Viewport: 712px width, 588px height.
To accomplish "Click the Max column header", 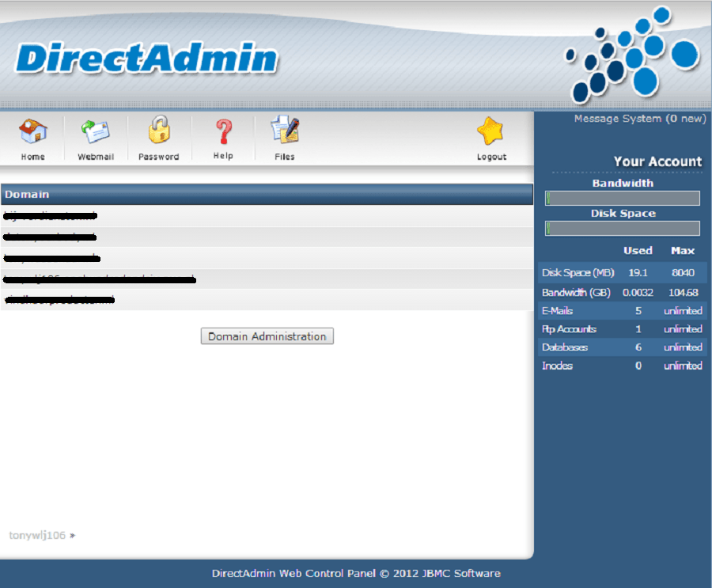I will tap(683, 250).
